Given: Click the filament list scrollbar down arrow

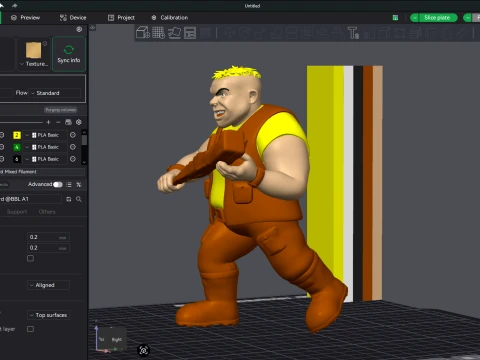Looking at the screenshot, I should pos(84,162).
